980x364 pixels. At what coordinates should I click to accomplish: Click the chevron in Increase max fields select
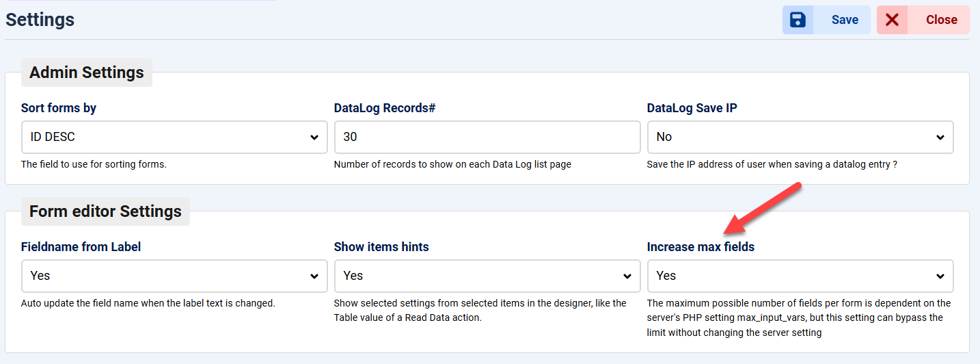[x=940, y=276]
